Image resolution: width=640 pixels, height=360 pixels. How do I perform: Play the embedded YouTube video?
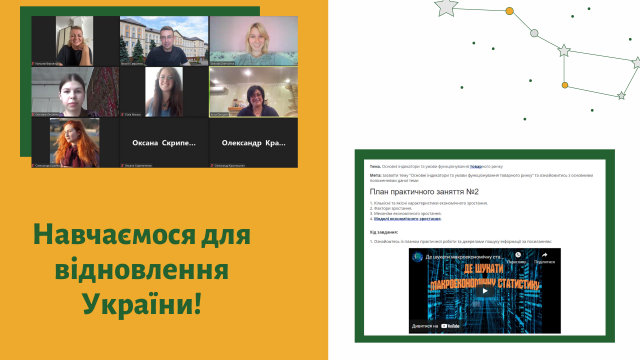coord(484,291)
